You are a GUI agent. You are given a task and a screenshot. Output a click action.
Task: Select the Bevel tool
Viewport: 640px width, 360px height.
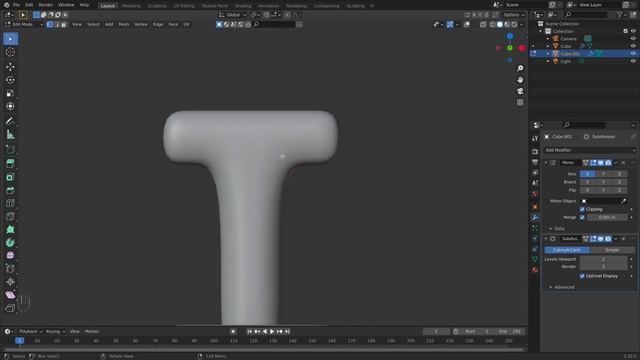pos(10,190)
